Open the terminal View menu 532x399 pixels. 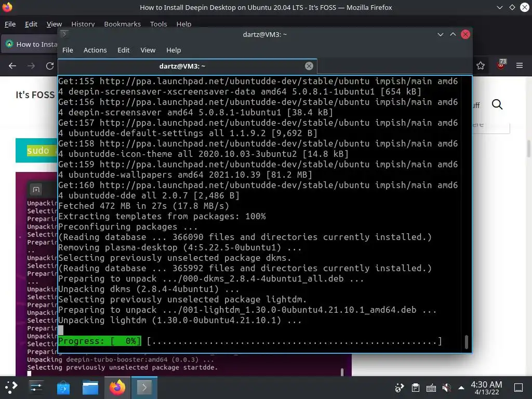[x=148, y=50]
